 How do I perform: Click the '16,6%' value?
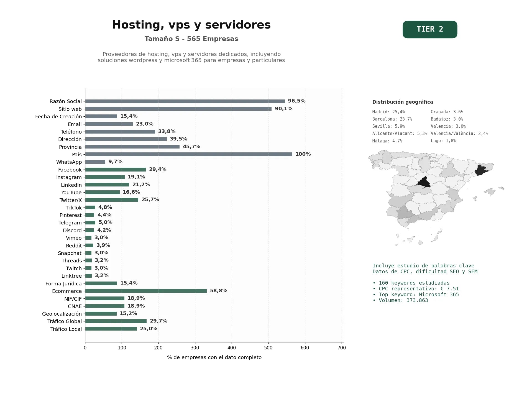(x=131, y=192)
